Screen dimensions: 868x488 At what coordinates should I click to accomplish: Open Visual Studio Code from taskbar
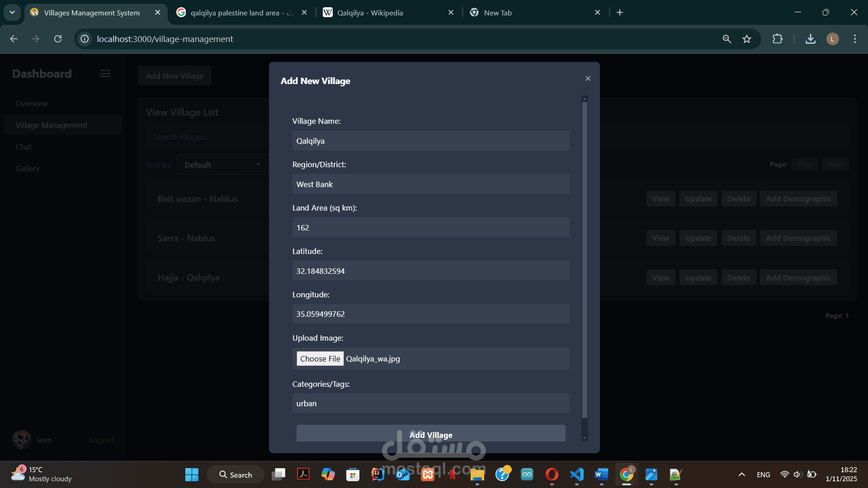[576, 474]
